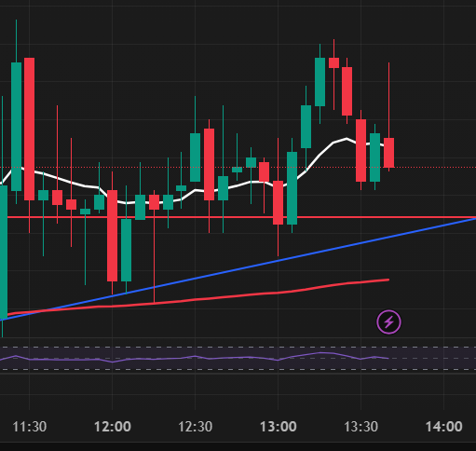Click the 13:00 time axis label
The width and height of the screenshot is (476, 451).
279,427
